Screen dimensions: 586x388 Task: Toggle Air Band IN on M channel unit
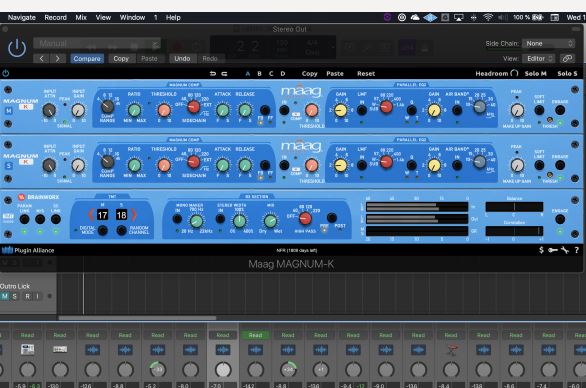[457, 110]
